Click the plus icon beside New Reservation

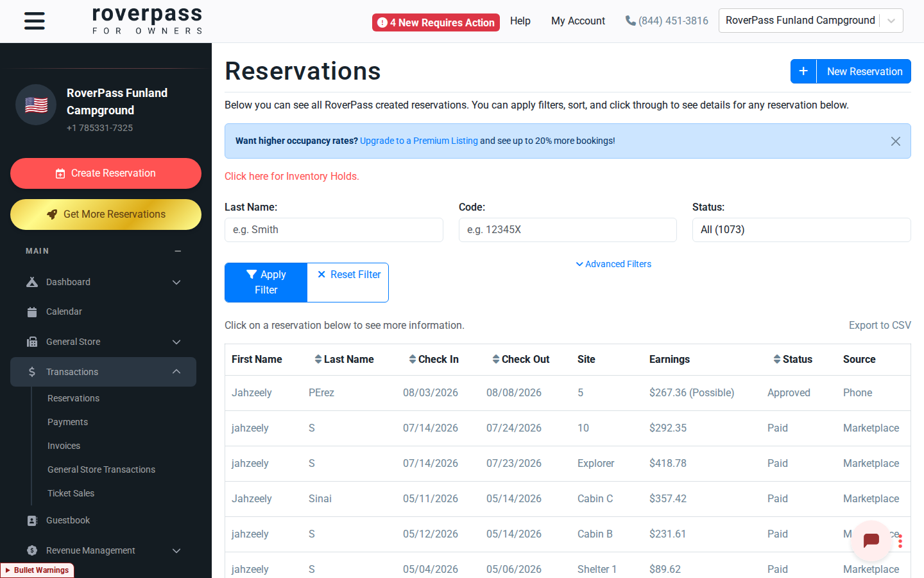click(x=803, y=71)
